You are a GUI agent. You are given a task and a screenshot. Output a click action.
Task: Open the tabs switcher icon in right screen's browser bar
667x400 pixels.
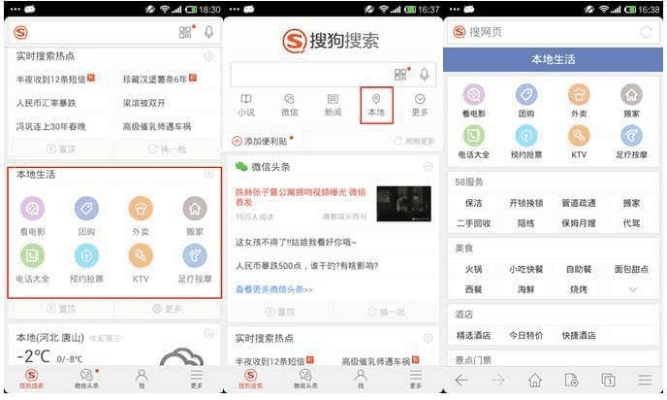pyautogui.click(x=608, y=380)
